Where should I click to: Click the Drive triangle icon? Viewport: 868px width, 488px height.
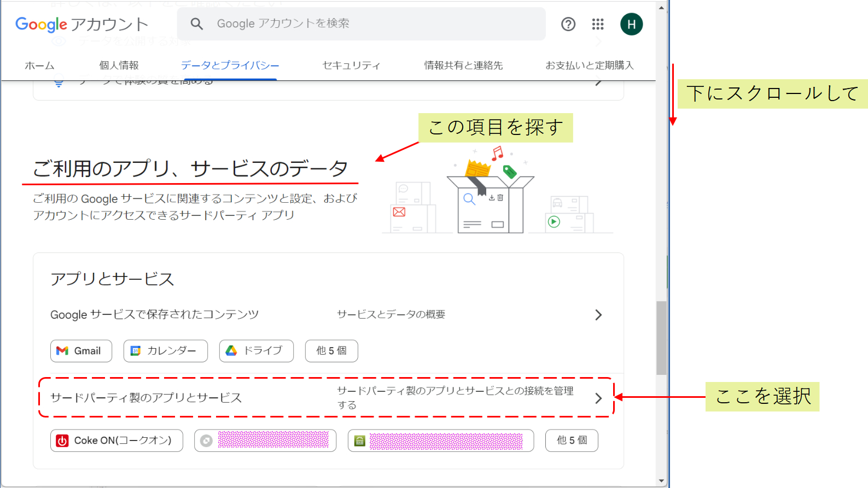[231, 351]
